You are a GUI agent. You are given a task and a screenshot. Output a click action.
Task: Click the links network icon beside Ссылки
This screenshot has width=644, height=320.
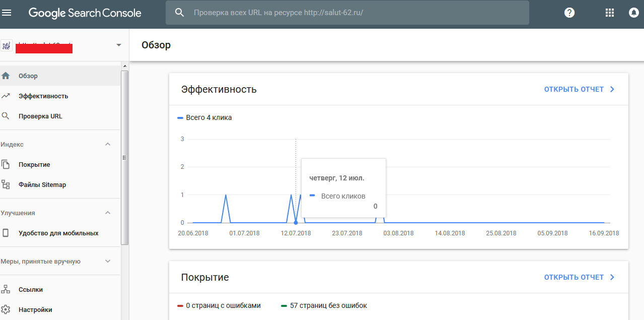click(x=6, y=289)
